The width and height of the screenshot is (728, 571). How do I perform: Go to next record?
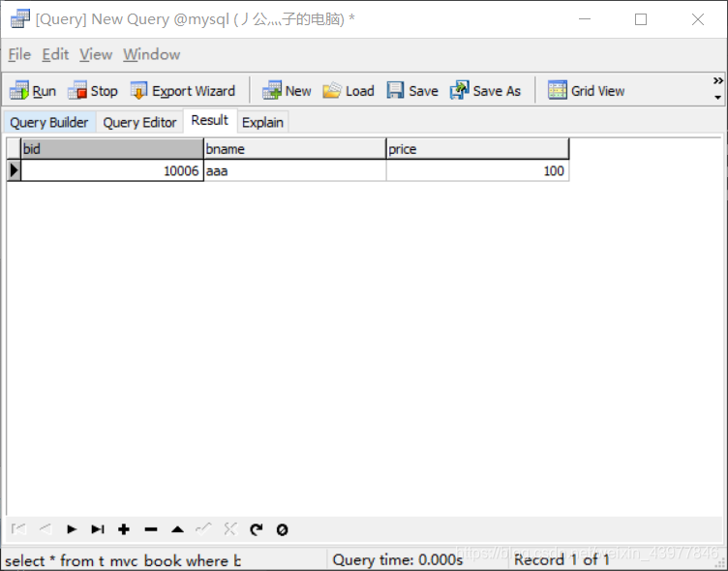(x=72, y=529)
